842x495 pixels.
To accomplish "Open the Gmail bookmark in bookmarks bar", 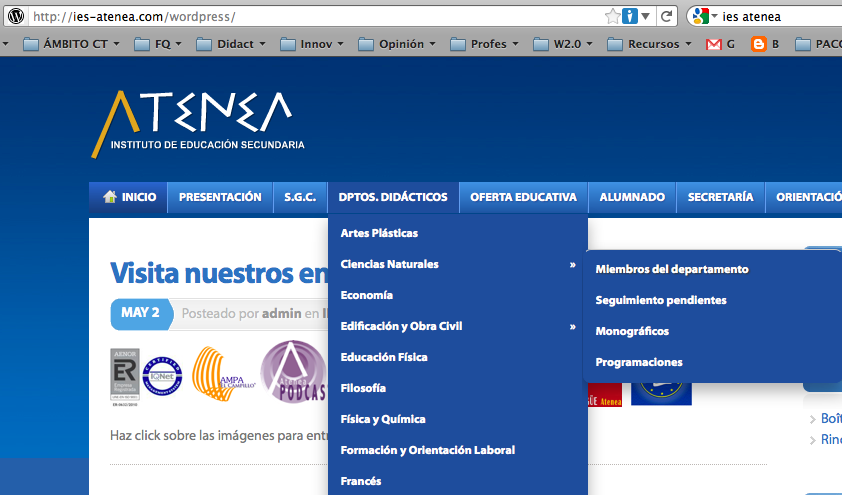I will click(x=720, y=44).
